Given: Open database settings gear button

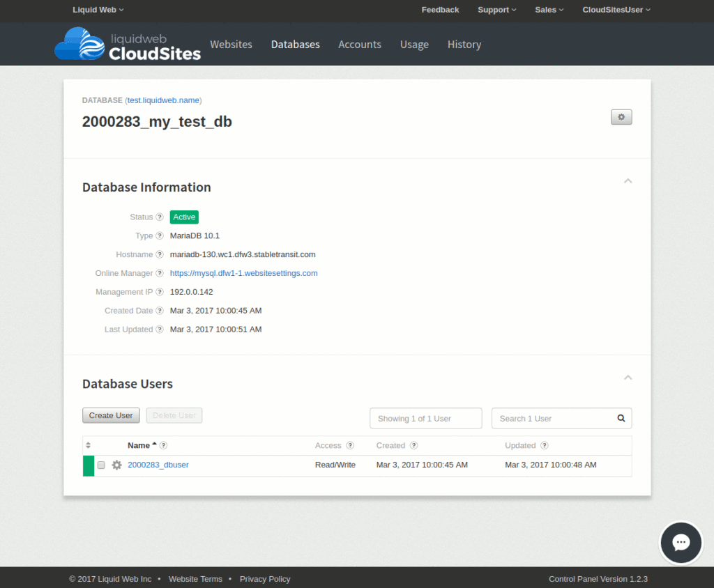Looking at the screenshot, I should click(621, 117).
